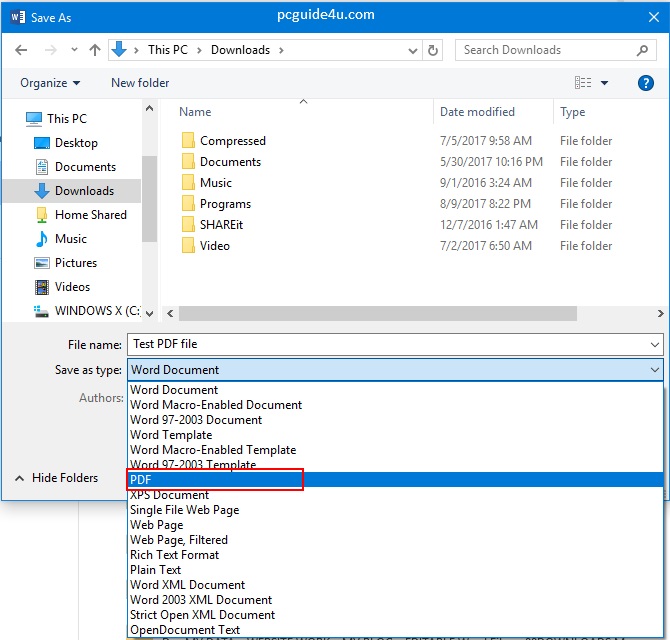Choose PDF from the file type list
This screenshot has height=640, width=670.
[x=140, y=480]
